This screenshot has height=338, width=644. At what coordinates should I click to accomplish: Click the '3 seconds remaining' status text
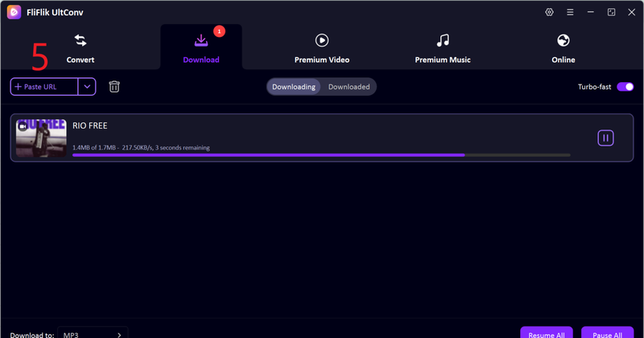click(x=183, y=147)
